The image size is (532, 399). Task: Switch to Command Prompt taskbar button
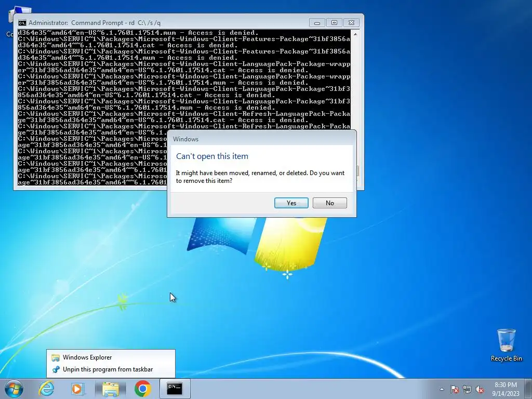[175, 389]
